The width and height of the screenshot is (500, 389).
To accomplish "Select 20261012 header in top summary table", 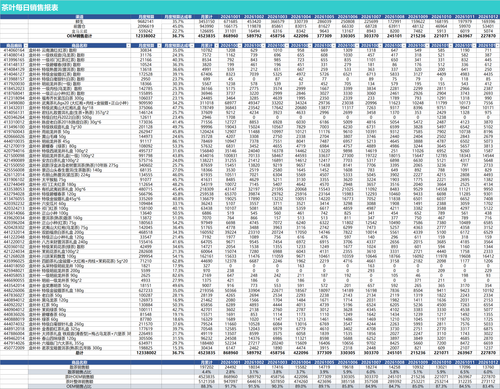I will (x=488, y=17).
